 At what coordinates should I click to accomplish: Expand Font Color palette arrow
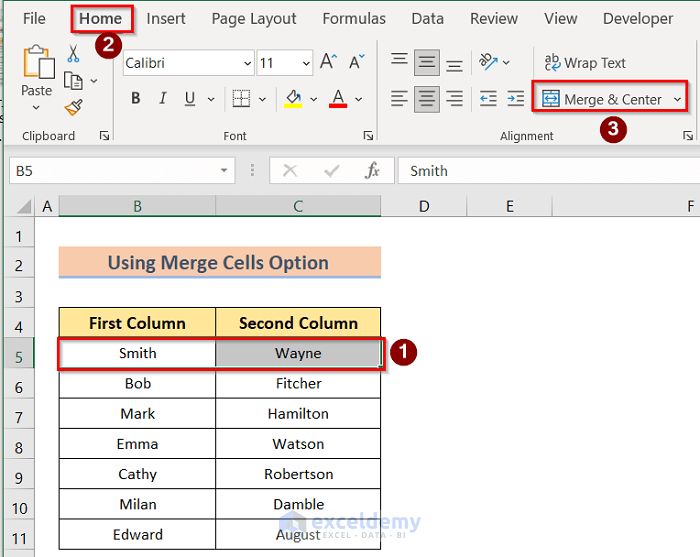(358, 99)
